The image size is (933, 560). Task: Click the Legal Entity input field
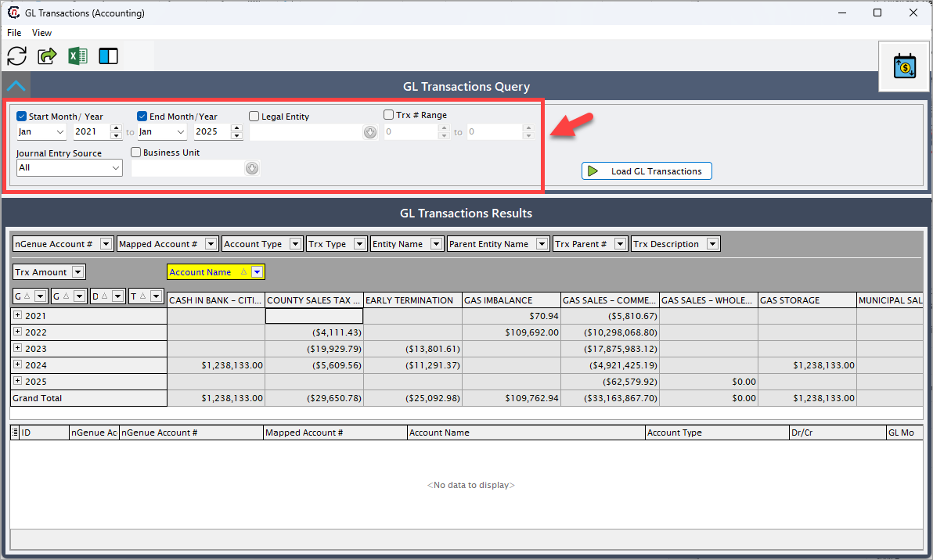pyautogui.click(x=307, y=132)
